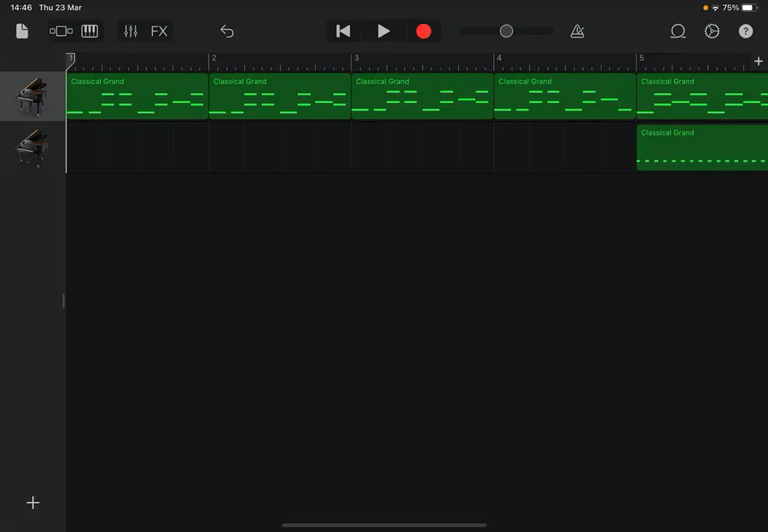The width and height of the screenshot is (768, 532).
Task: Click bar 2 marker on the ruler
Action: [213, 58]
